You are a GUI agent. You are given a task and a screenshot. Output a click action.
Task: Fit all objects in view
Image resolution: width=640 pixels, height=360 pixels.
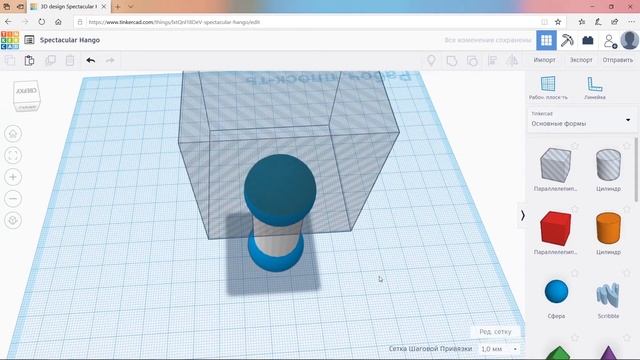(13, 155)
